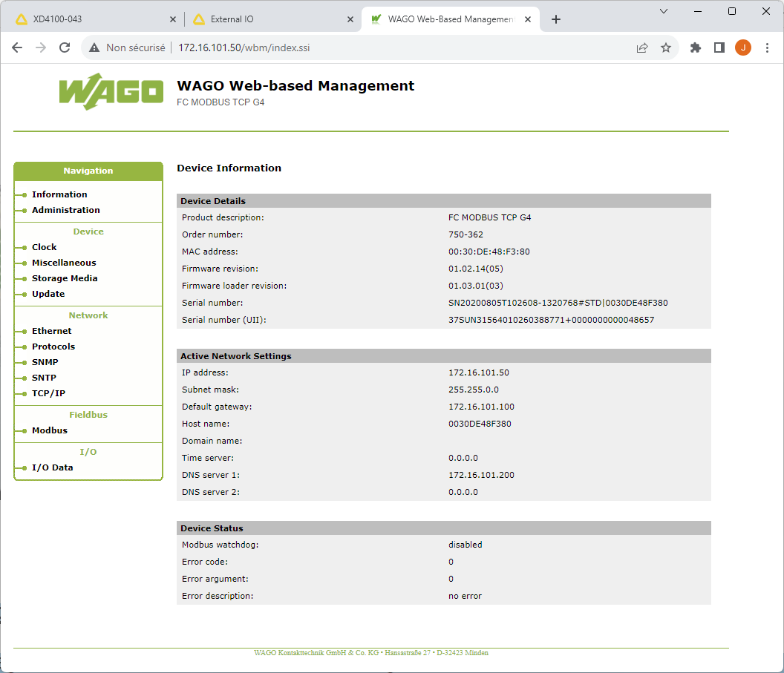The width and height of the screenshot is (784, 673).
Task: Open the Administration navigation link
Action: click(65, 210)
